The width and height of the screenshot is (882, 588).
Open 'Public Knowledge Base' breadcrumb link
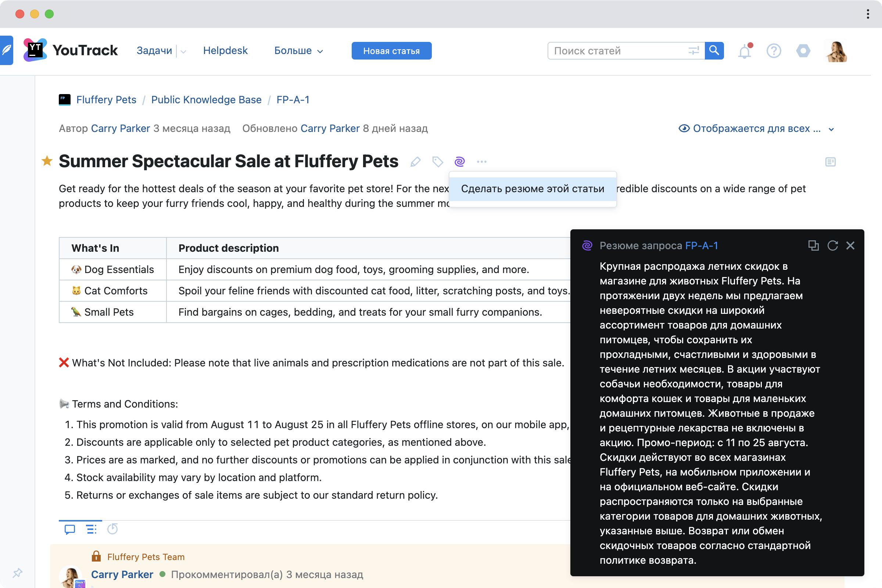(x=206, y=100)
